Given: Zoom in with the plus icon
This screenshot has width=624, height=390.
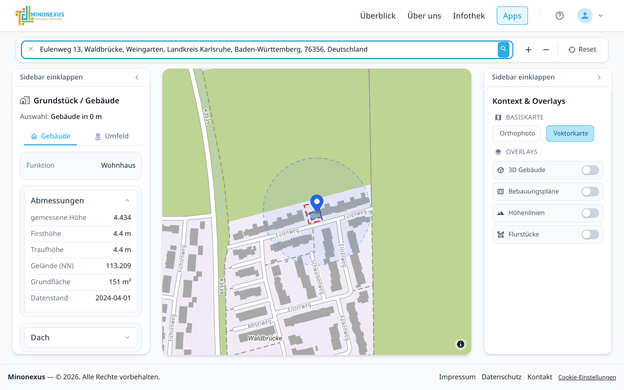Looking at the screenshot, I should (528, 50).
